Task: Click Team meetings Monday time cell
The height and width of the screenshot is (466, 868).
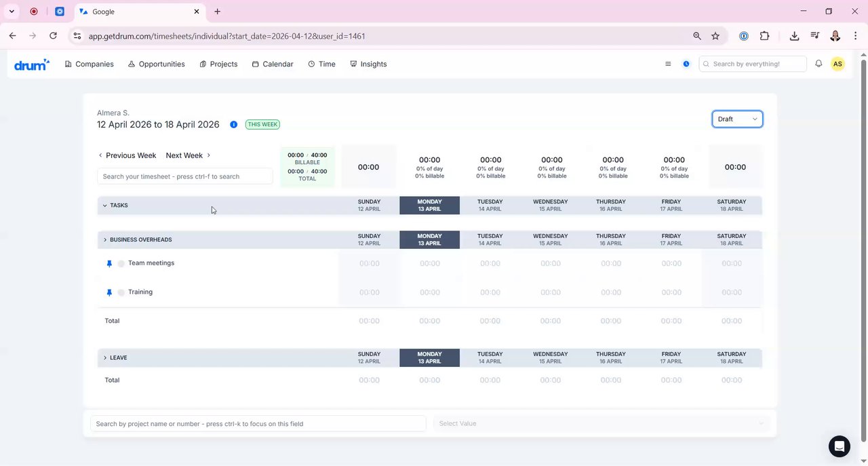Action: (429, 264)
